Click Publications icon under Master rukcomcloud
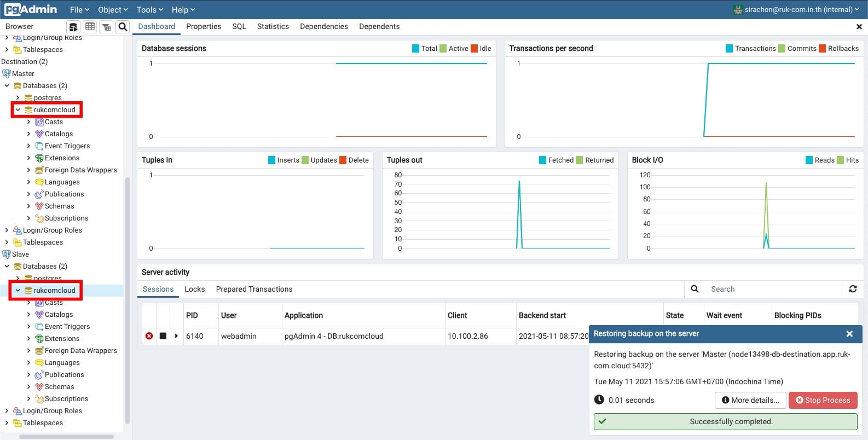 [x=39, y=194]
